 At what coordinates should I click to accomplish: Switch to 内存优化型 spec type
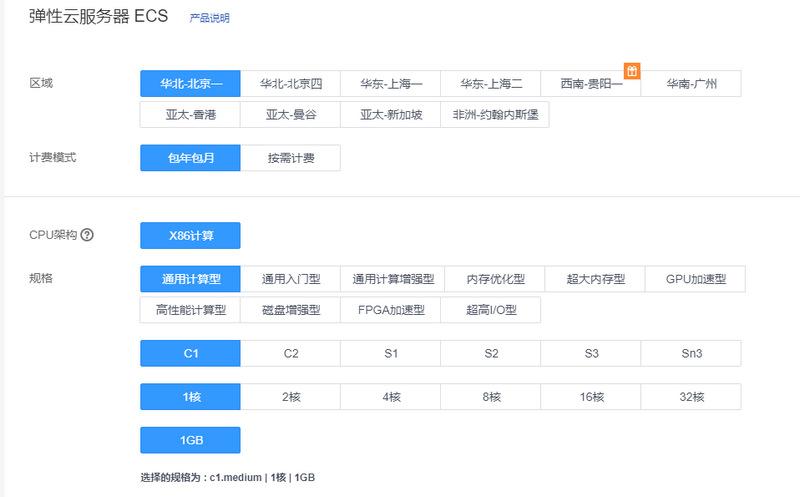495,279
